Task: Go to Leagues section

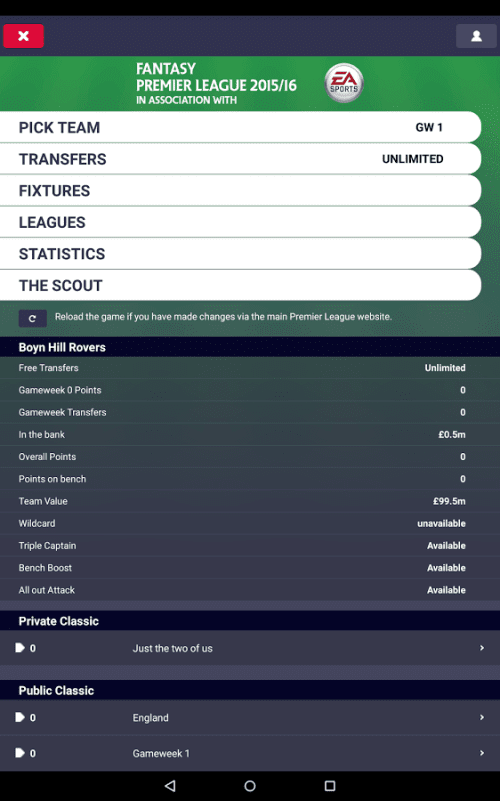Action: 241,222
